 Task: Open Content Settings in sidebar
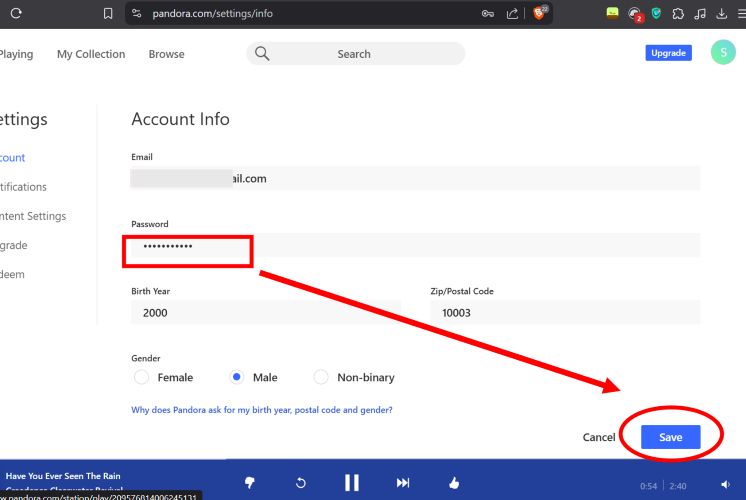point(33,216)
